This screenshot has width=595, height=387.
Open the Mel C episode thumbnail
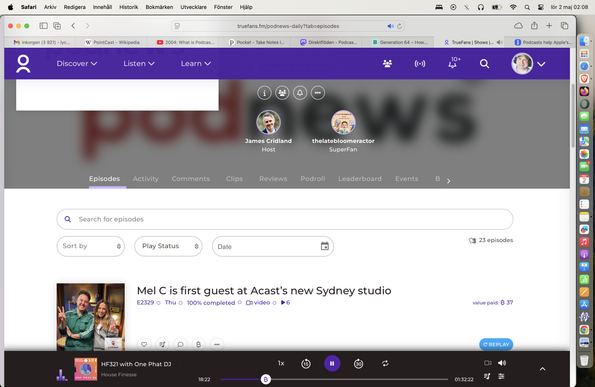click(x=91, y=317)
